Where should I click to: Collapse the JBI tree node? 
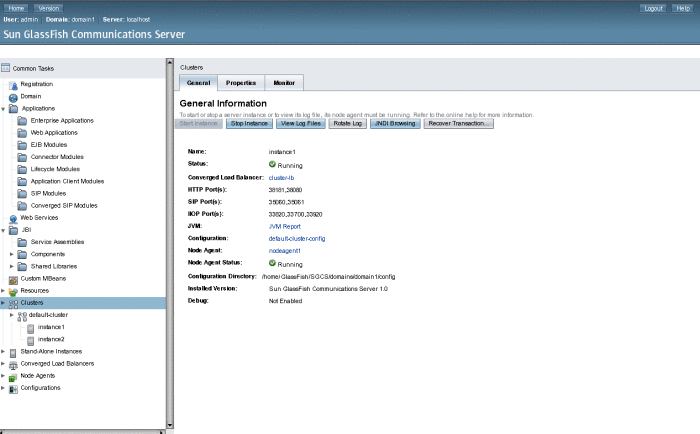coord(3,230)
